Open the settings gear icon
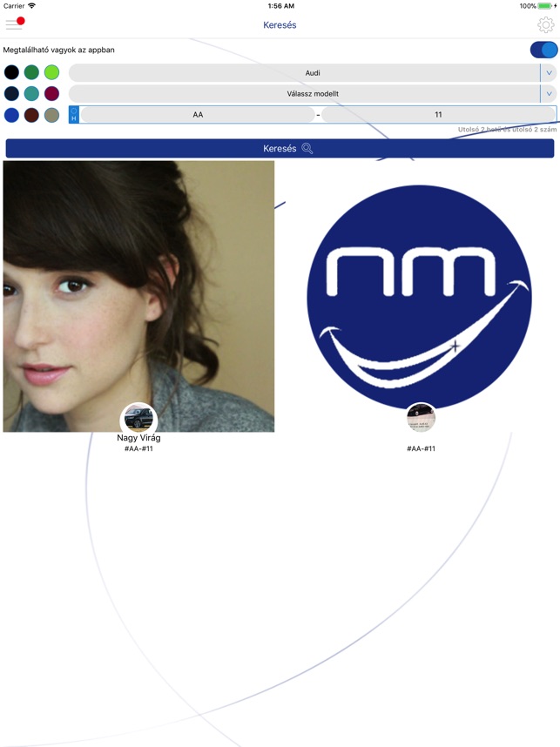Viewport: 560px width, 747px height. click(546, 24)
